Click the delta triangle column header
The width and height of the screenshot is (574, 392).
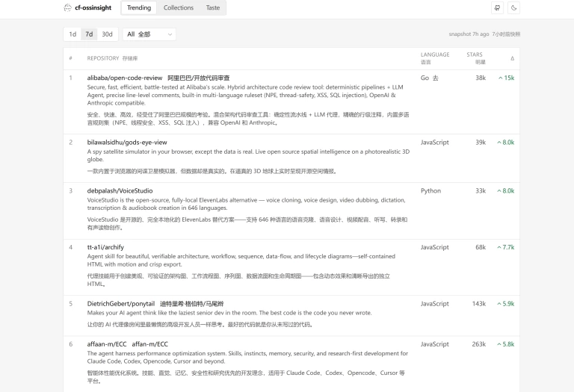pyautogui.click(x=512, y=58)
